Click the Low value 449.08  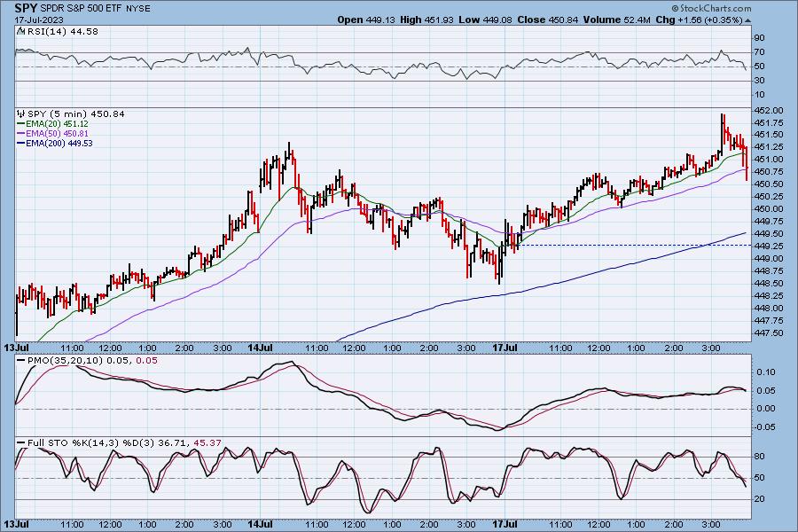pyautogui.click(x=497, y=20)
